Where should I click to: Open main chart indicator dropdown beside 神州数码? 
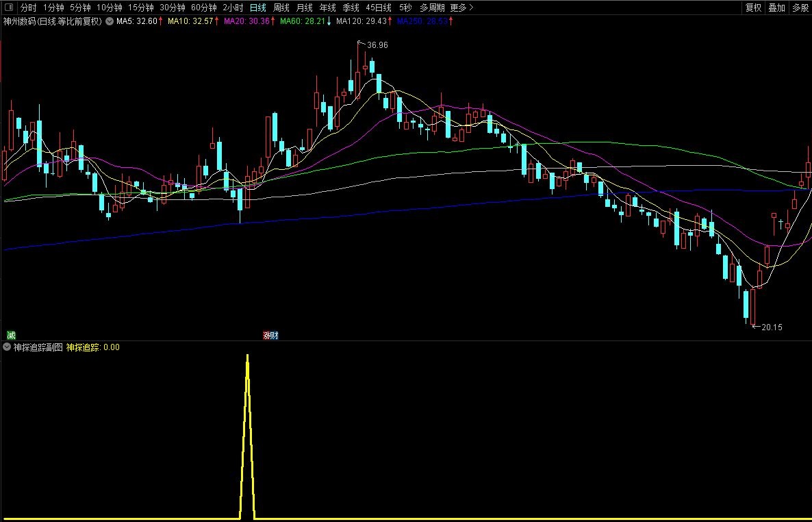(110, 21)
